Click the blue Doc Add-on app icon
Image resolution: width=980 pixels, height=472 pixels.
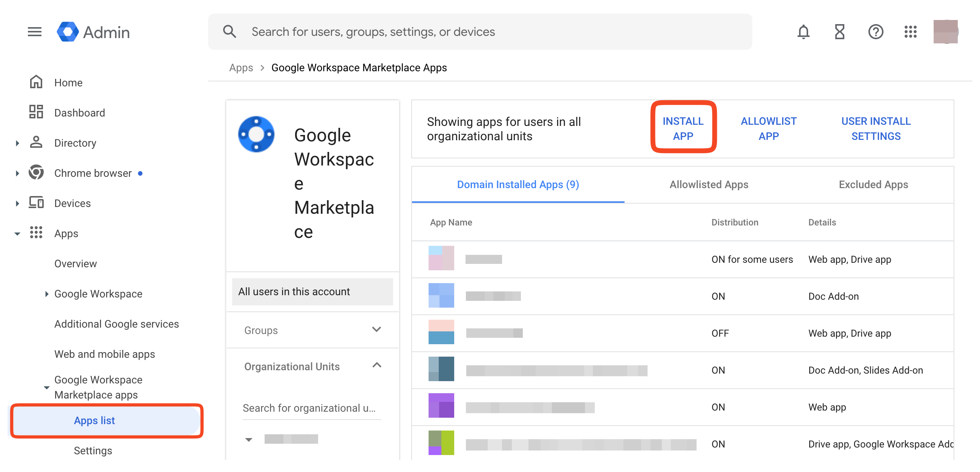(x=441, y=296)
